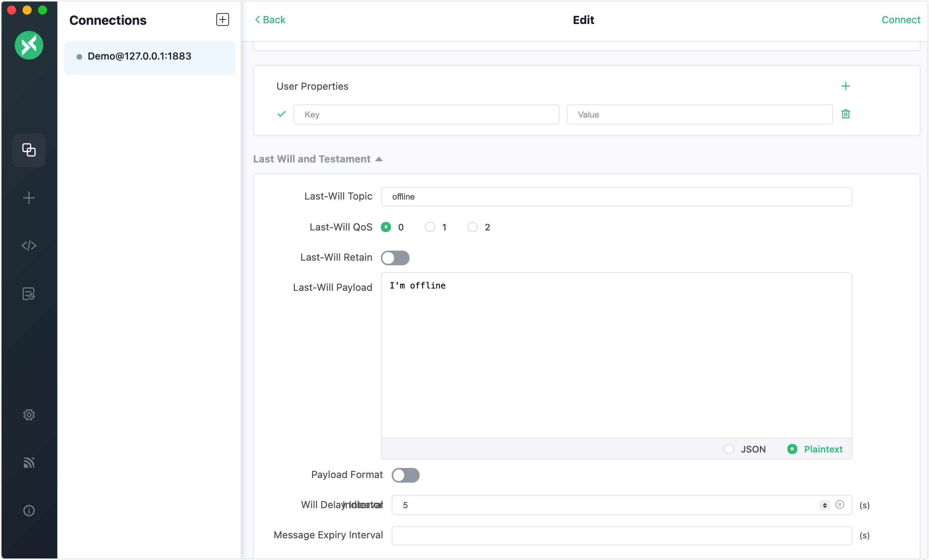Click the User Properties label
This screenshot has height=560, width=929.
point(312,86)
